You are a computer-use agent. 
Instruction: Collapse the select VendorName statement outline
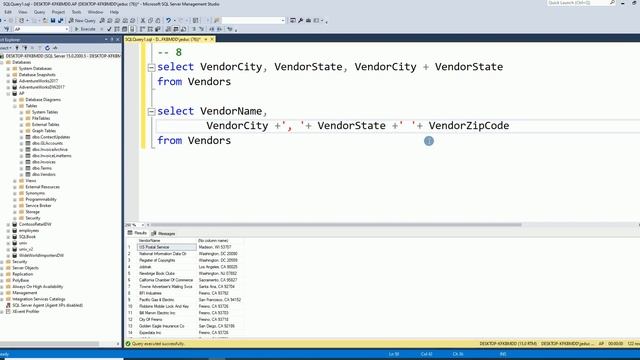click(x=151, y=111)
